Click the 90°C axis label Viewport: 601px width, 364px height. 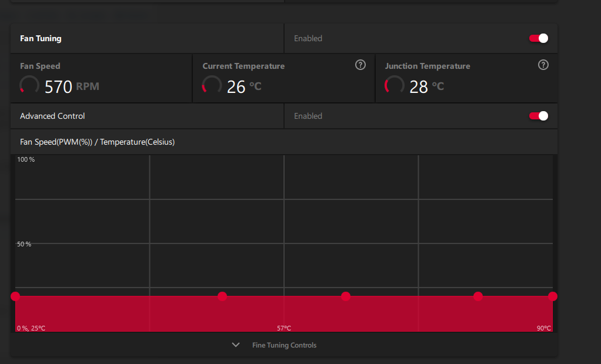544,328
